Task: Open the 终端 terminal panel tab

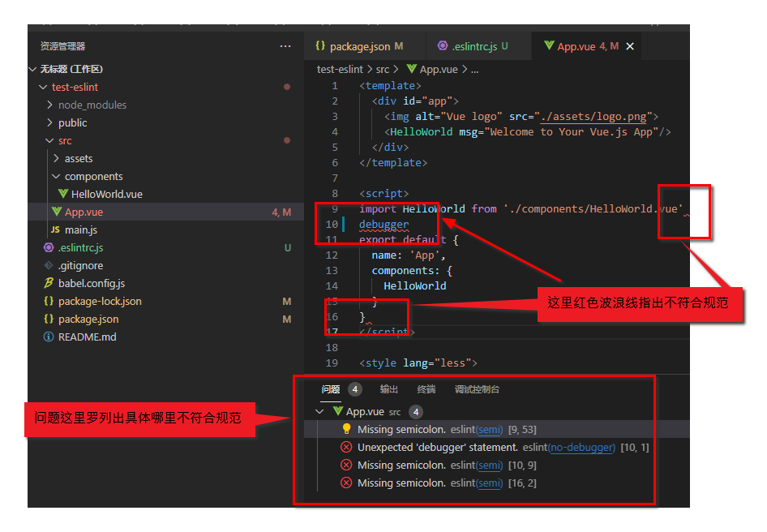Action: tap(426, 389)
